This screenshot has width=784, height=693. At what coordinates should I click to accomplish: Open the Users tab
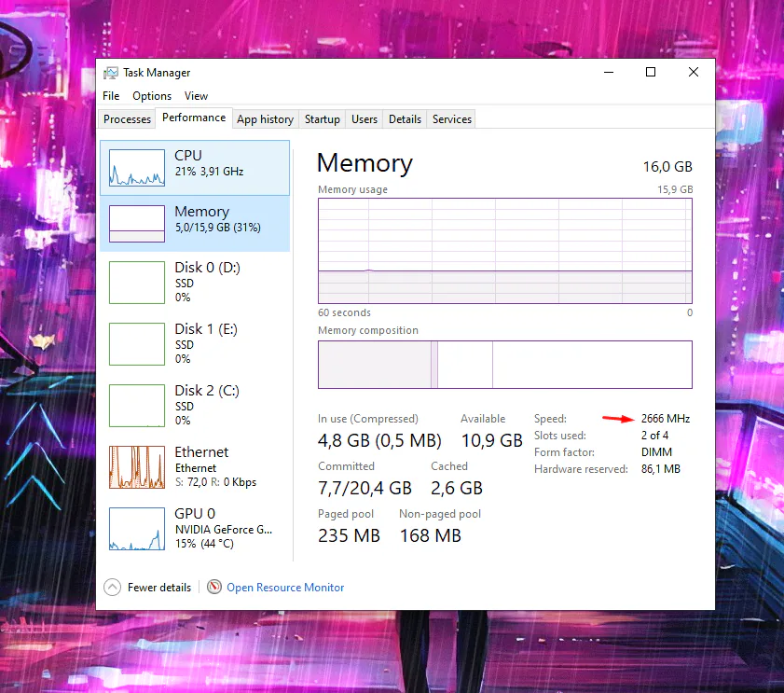[364, 119]
